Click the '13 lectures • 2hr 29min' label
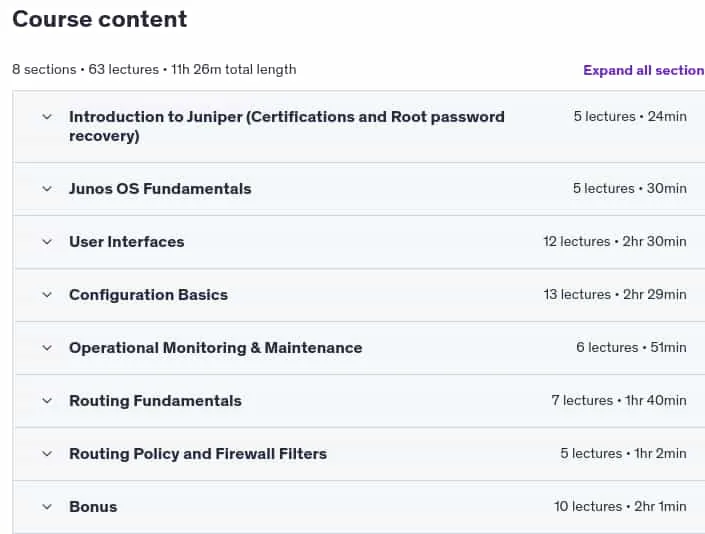This screenshot has width=705, height=534. pyautogui.click(x=615, y=294)
